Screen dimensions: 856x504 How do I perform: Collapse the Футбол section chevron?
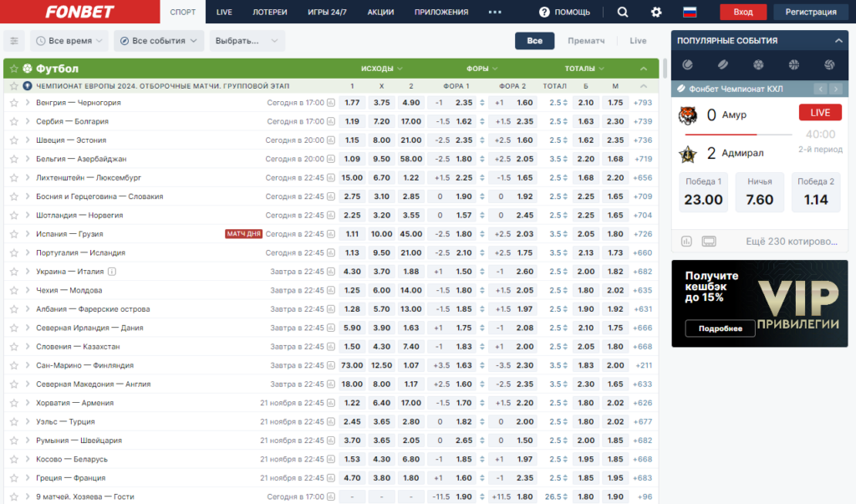pyautogui.click(x=644, y=69)
